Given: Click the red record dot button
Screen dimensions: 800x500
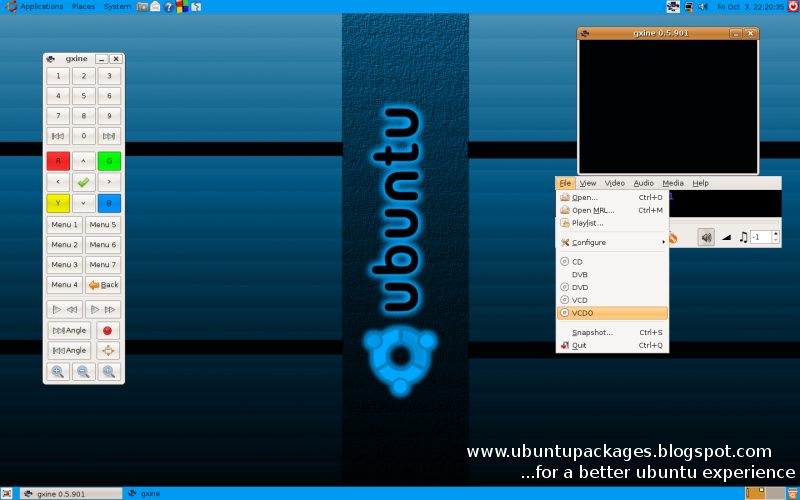Looking at the screenshot, I should (108, 331).
